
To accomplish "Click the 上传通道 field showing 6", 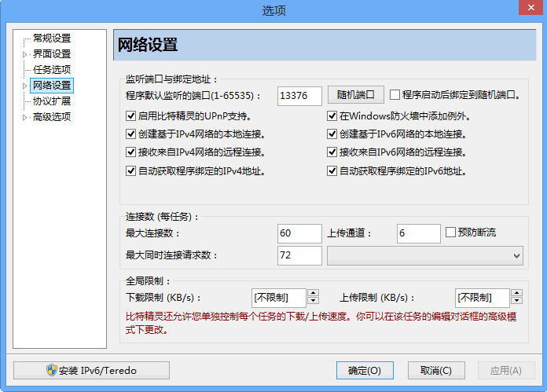I will pos(419,233).
